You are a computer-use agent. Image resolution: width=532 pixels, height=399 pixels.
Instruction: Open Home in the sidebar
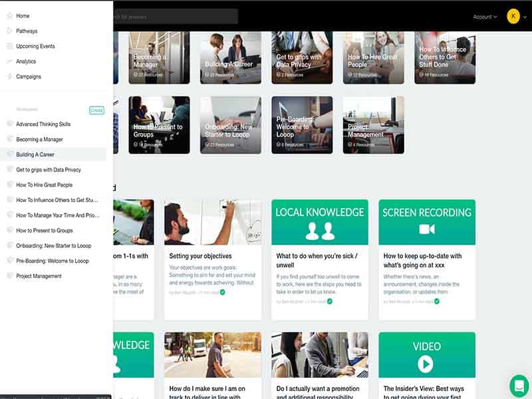point(23,15)
